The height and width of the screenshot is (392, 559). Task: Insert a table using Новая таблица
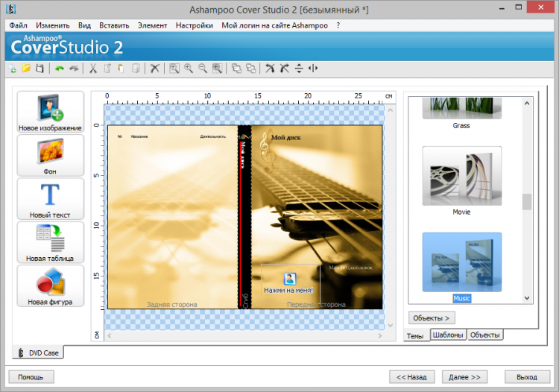pos(50,242)
